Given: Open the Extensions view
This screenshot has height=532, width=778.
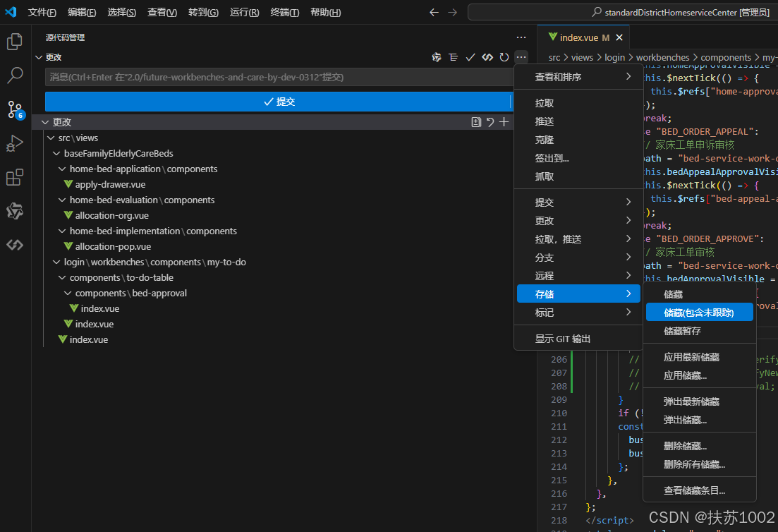Looking at the screenshot, I should point(15,177).
